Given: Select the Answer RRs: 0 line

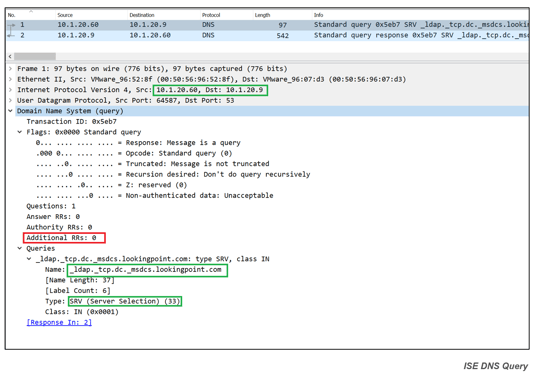Looking at the screenshot, I should pos(53,217).
